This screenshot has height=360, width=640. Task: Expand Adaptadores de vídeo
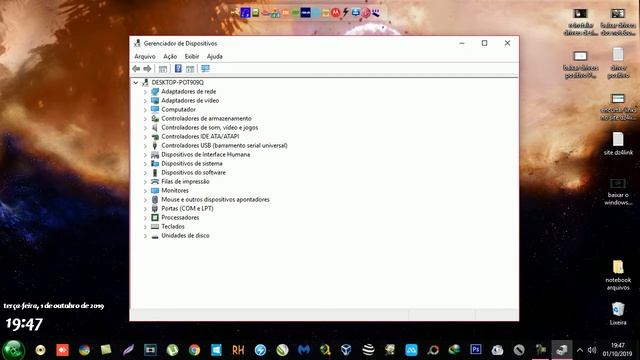click(145, 101)
